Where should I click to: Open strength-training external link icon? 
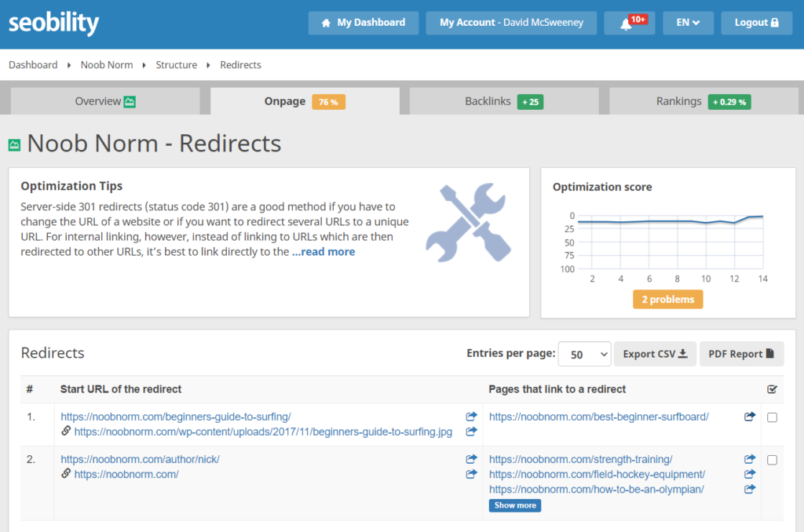(750, 459)
